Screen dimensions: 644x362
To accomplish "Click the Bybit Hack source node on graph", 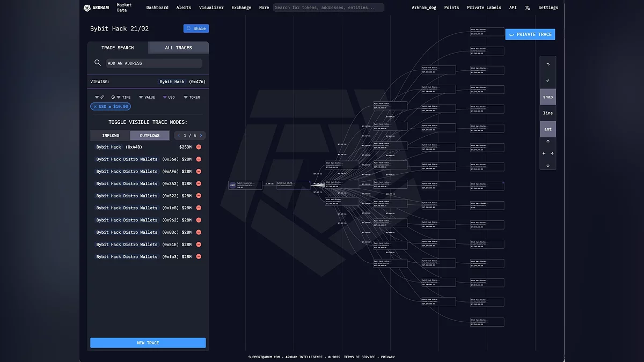I will (x=292, y=184).
